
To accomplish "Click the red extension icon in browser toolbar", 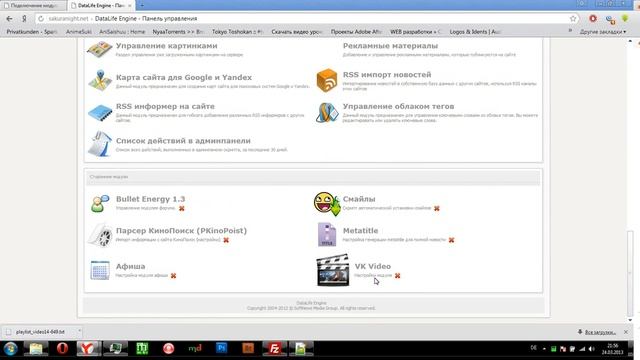I will (593, 19).
